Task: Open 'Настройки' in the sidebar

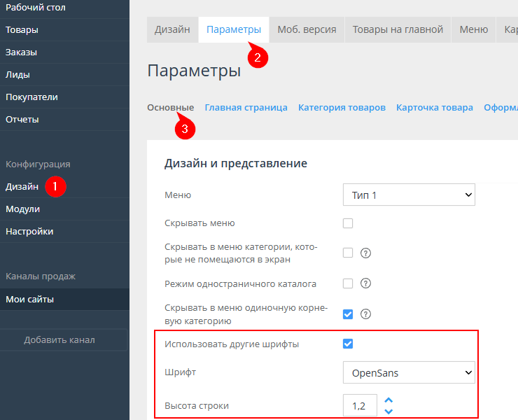Action: pos(64,232)
